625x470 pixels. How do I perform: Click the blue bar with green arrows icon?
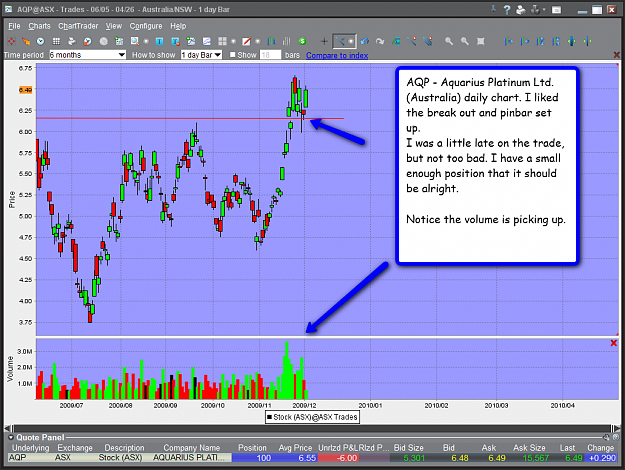(x=572, y=41)
